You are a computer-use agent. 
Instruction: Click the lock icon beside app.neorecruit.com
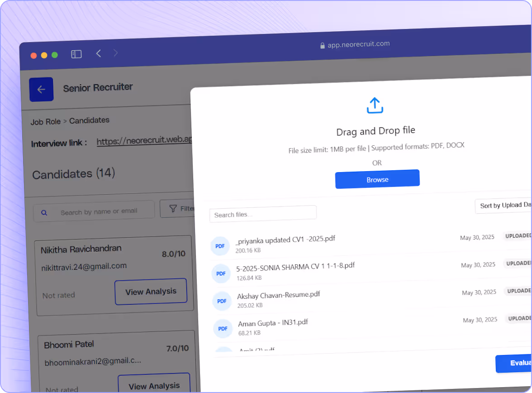[x=322, y=46]
